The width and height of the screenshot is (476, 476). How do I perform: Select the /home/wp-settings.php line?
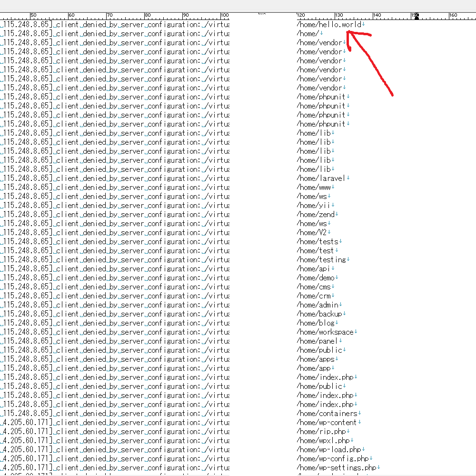337,468
